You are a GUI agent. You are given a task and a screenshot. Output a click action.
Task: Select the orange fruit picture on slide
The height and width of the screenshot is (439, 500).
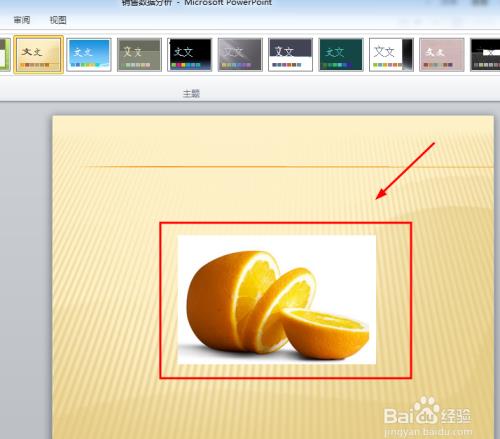tap(277, 300)
